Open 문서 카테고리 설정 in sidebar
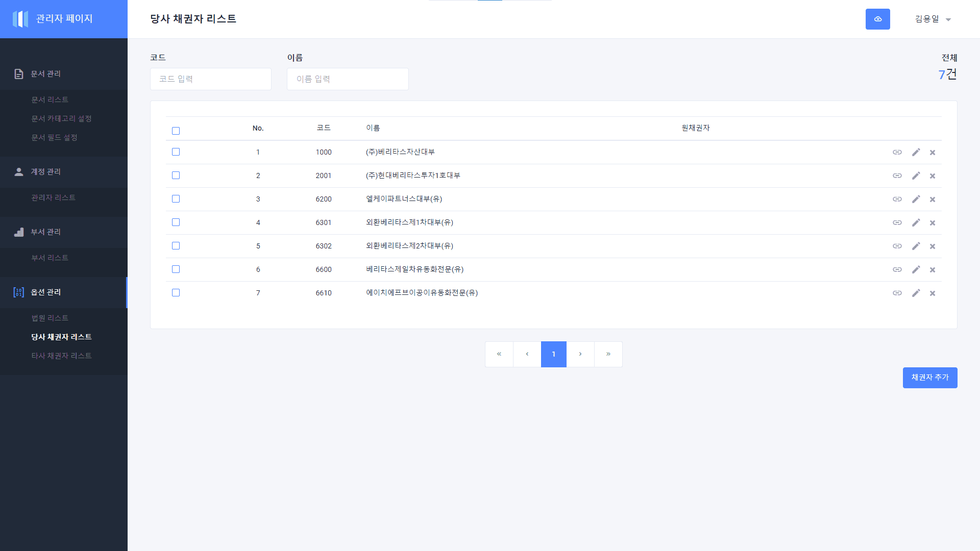Screen dimensions: 980x551 tap(61, 118)
